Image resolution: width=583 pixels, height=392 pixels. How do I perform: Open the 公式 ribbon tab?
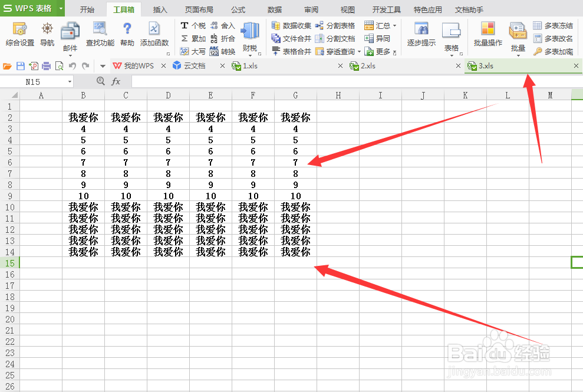click(x=238, y=9)
